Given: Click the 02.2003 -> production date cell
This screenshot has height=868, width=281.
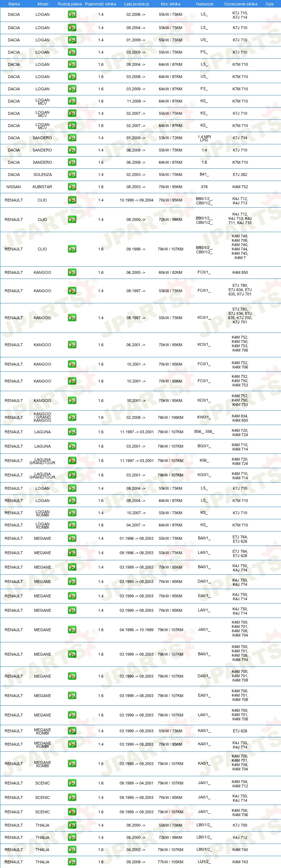Looking at the screenshot, I should (136, 175).
